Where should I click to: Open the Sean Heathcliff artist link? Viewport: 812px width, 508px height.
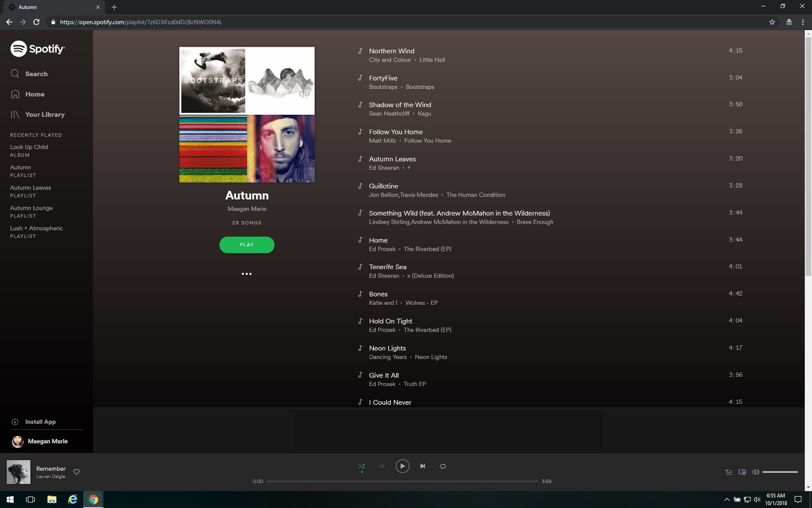pos(389,114)
